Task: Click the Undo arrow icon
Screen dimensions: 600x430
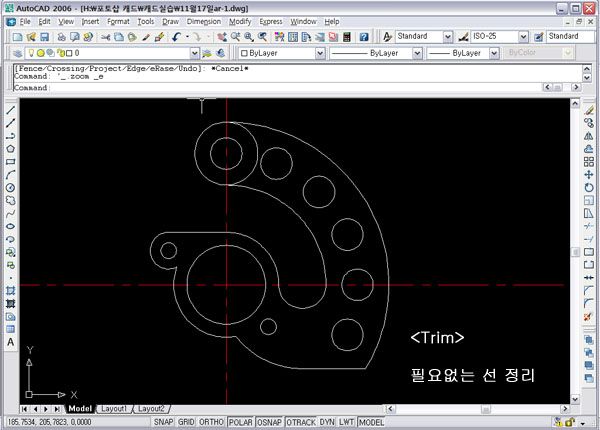Action: 176,37
